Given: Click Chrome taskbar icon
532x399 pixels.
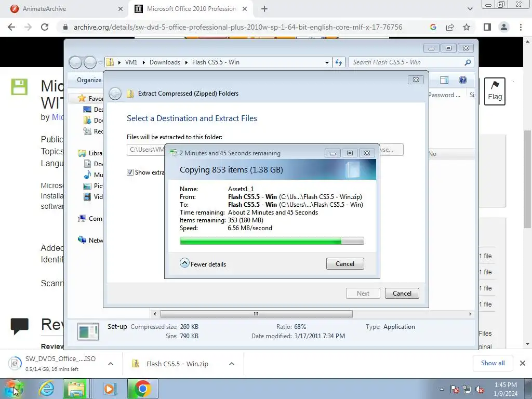Looking at the screenshot, I should point(142,389).
